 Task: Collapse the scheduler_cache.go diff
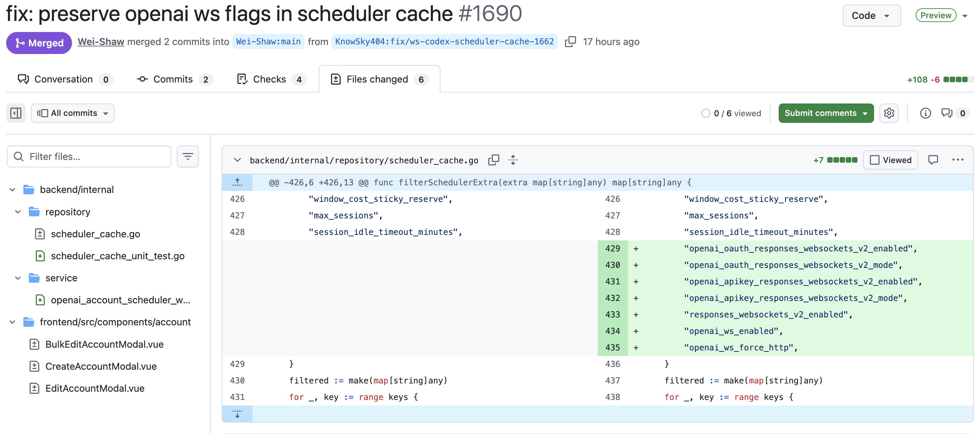click(x=237, y=160)
